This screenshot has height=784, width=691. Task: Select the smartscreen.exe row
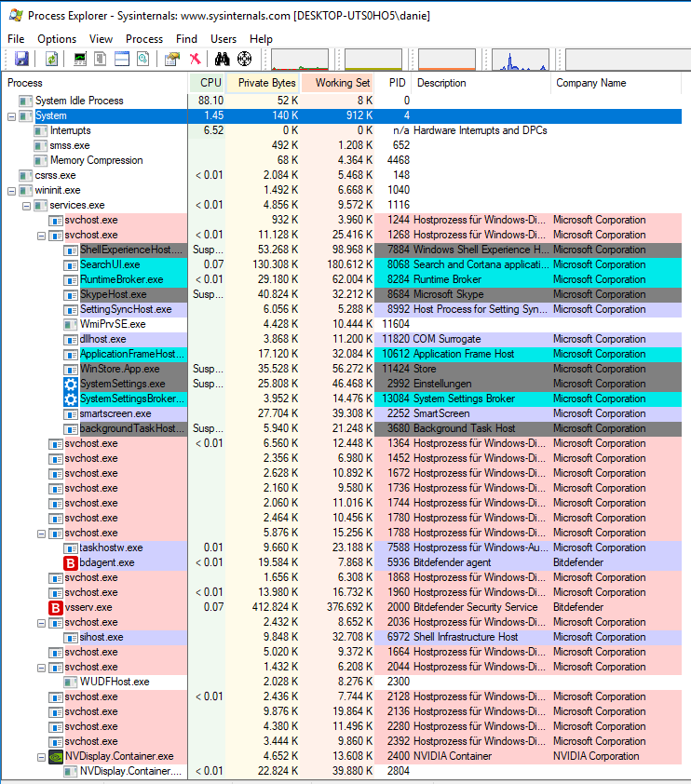342,414
